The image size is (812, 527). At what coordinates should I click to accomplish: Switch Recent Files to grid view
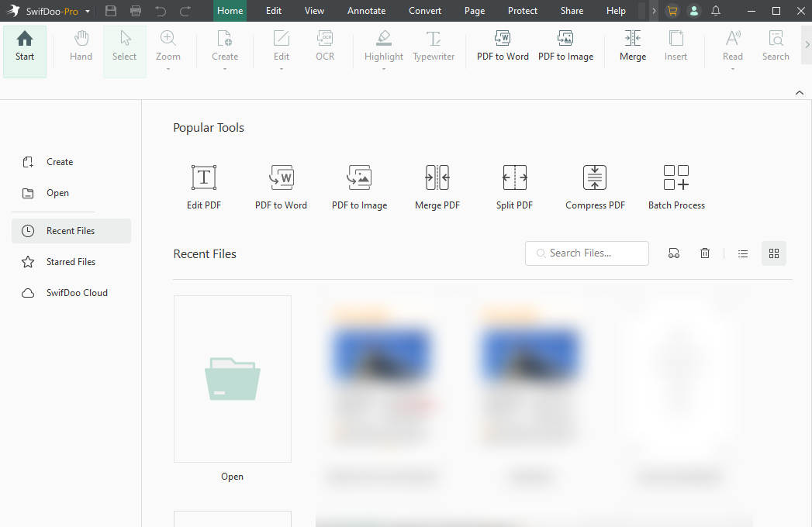[x=773, y=253]
